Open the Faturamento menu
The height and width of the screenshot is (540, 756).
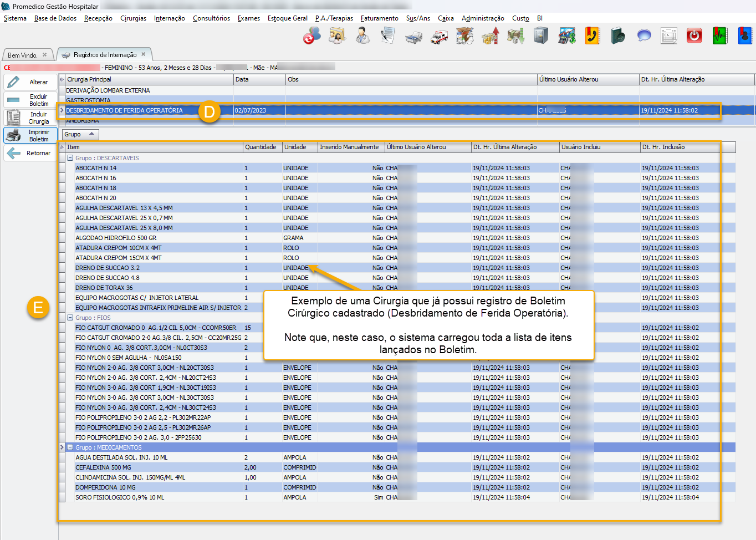point(379,18)
